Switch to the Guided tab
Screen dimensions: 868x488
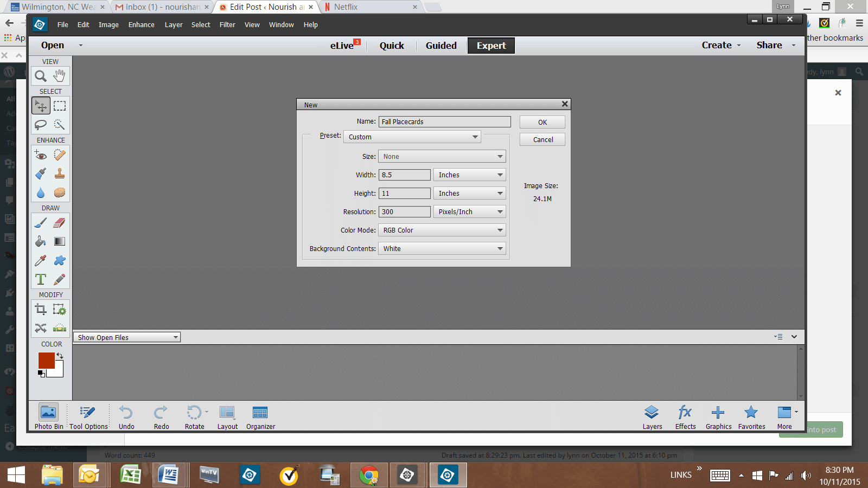(x=441, y=46)
